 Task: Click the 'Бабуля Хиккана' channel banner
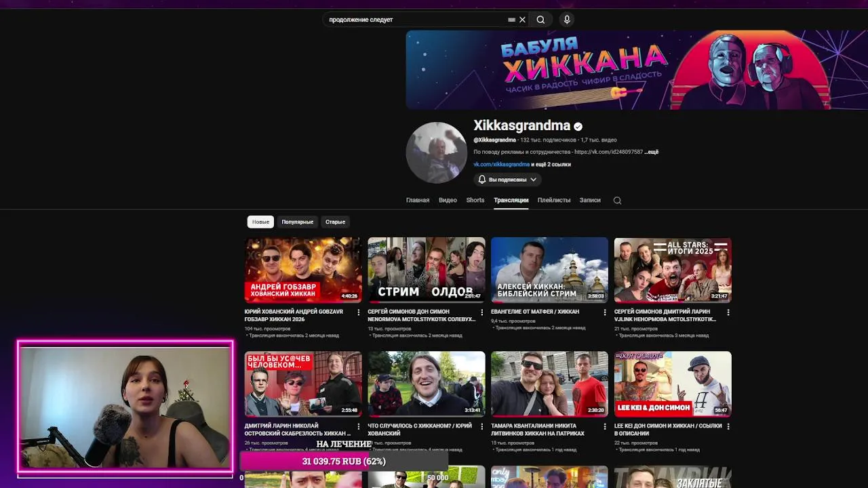(x=637, y=70)
